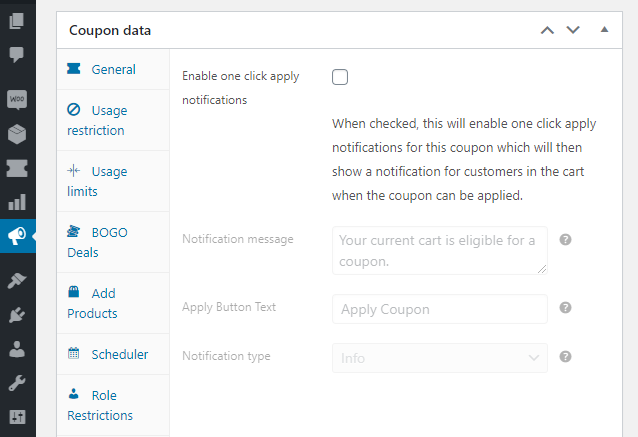The height and width of the screenshot is (437, 638).
Task: Open Tools wrench menu in sidebar
Action: coord(17,384)
